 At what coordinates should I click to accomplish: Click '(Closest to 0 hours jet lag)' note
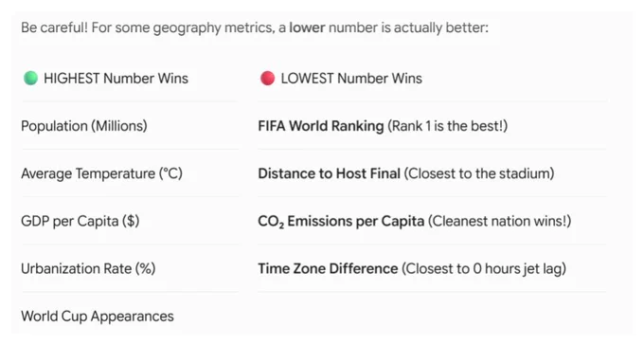[484, 269]
